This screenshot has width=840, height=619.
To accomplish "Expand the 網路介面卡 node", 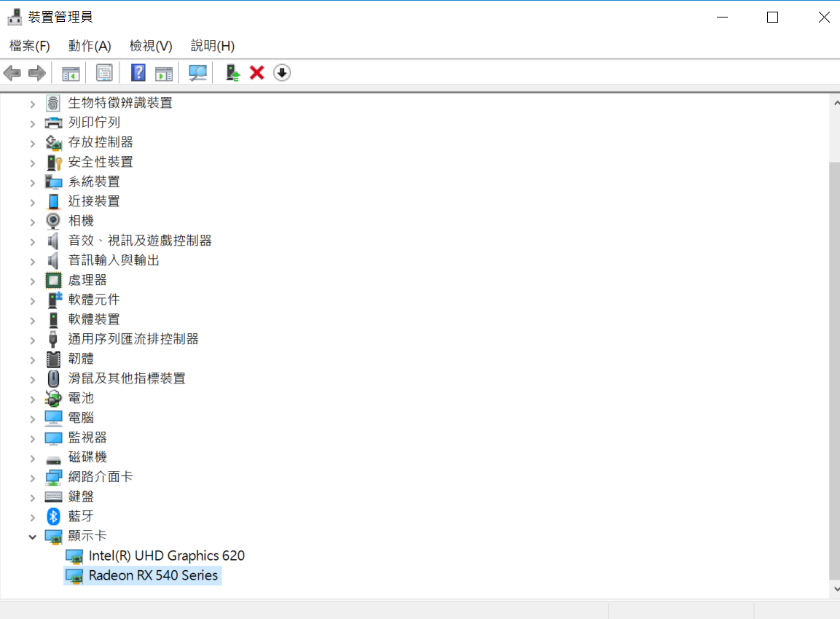I will coord(32,478).
